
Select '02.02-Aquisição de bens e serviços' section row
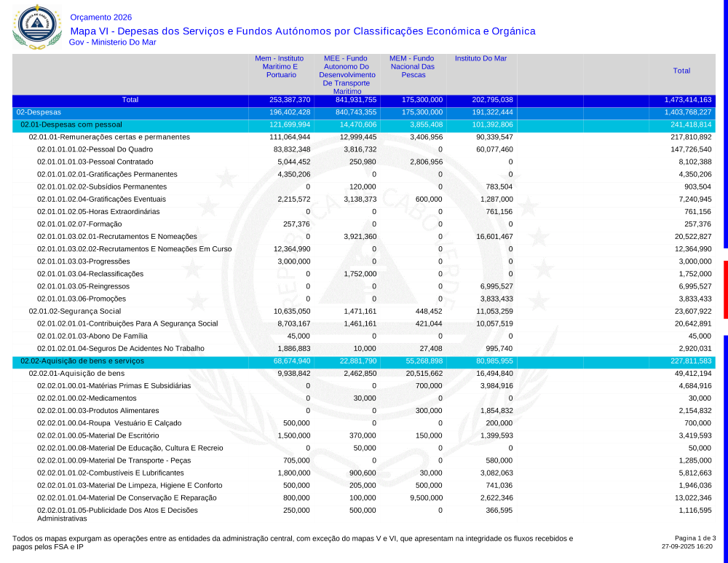click(x=84, y=361)
